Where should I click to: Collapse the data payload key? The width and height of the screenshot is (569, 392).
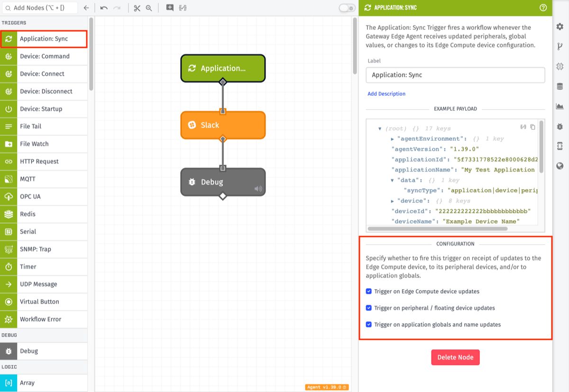(x=393, y=180)
